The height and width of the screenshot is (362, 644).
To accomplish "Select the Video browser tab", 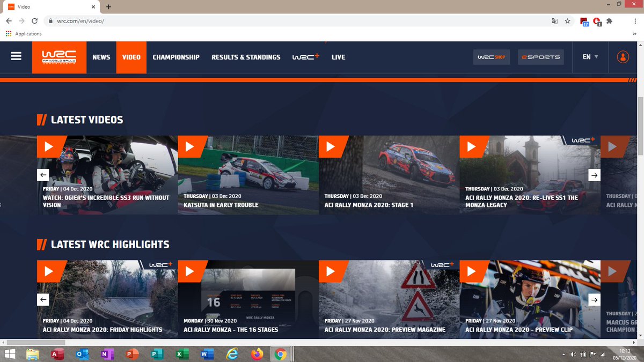I will point(51,6).
